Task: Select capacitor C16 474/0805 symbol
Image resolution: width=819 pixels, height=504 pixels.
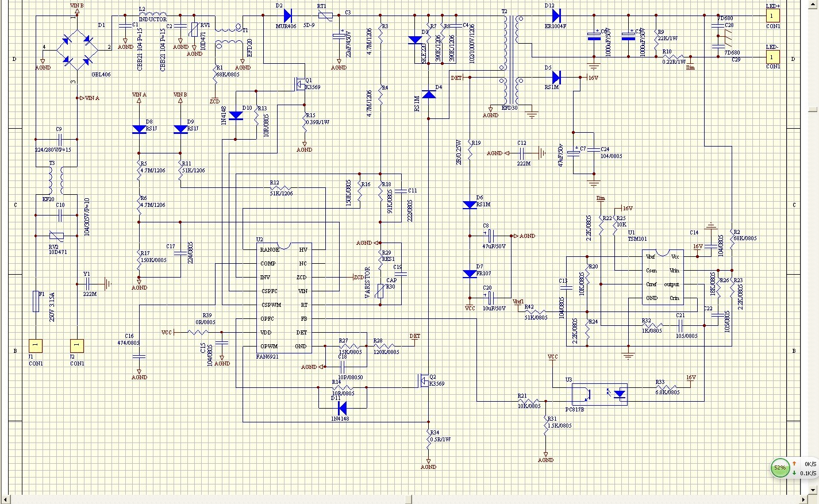Action: [x=139, y=356]
